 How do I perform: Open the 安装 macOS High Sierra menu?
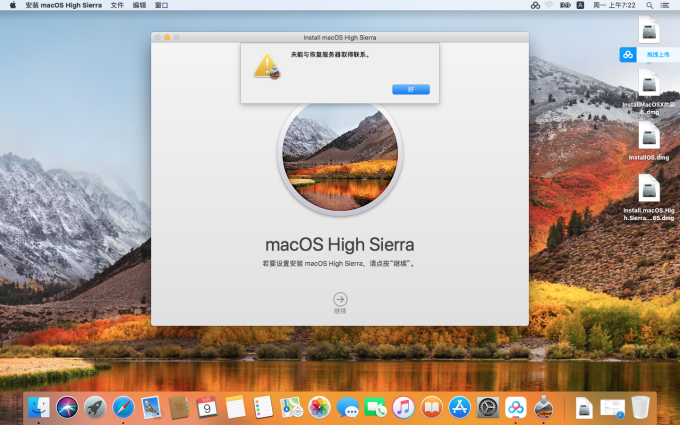tap(64, 5)
